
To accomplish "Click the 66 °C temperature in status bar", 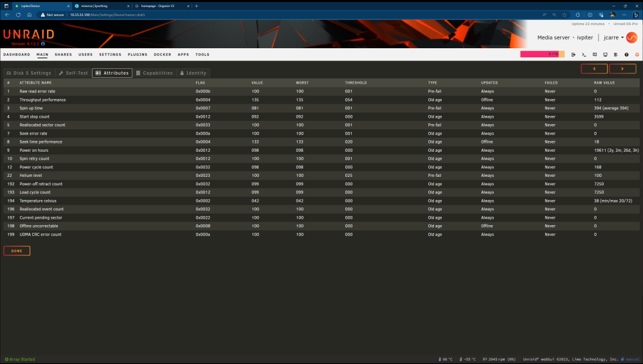I will pos(446,359).
